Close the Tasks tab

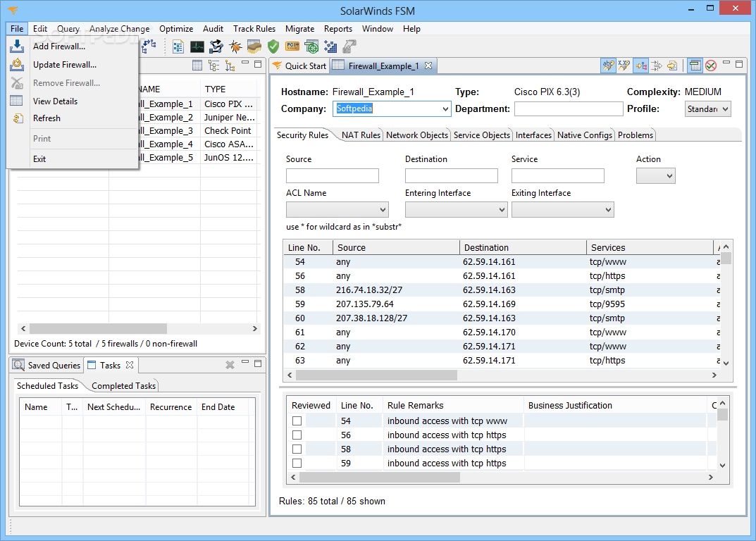(129, 365)
